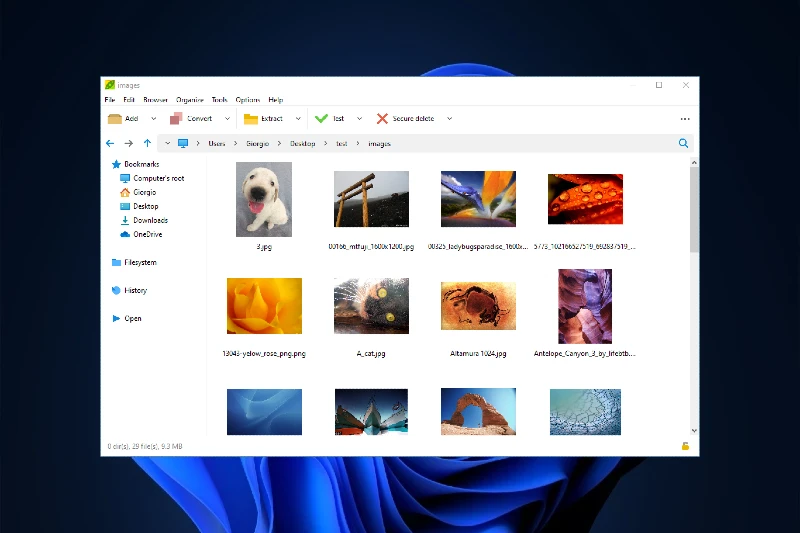This screenshot has height=533, width=800.
Task: Click the Giorgio home icon
Action: 125,192
